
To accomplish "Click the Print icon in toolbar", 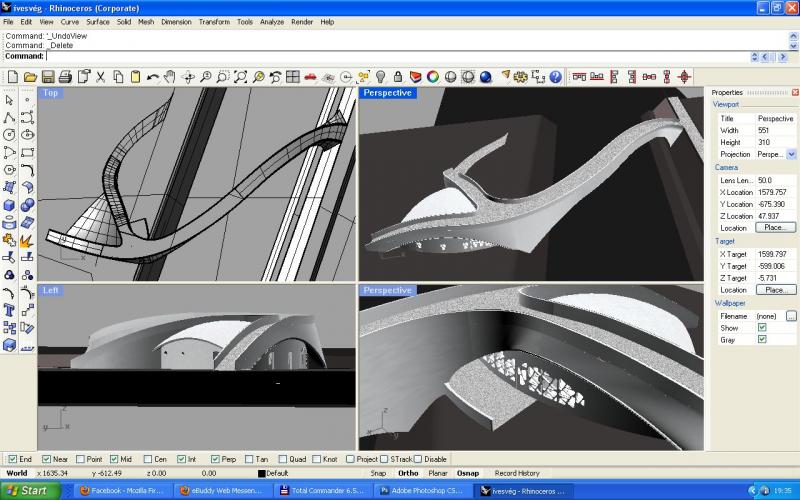I will 65,76.
